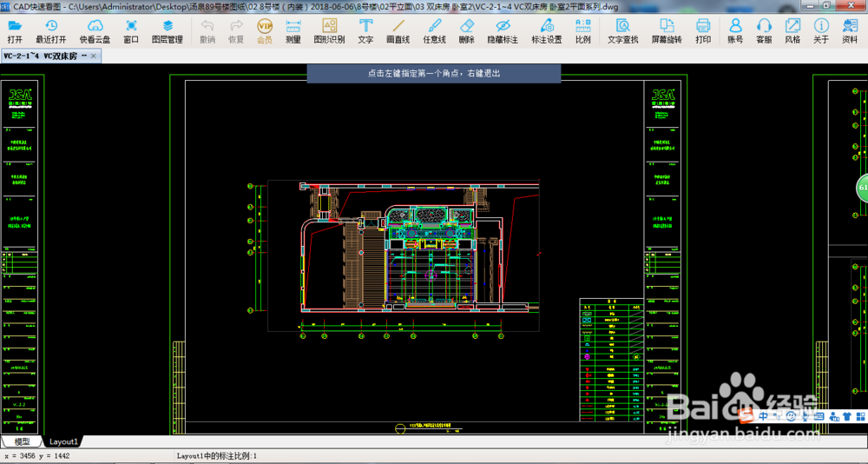Close the VC-2-1~4 VC双床房 drawing tab
Image resolution: width=868 pixels, height=464 pixels.
pos(95,56)
